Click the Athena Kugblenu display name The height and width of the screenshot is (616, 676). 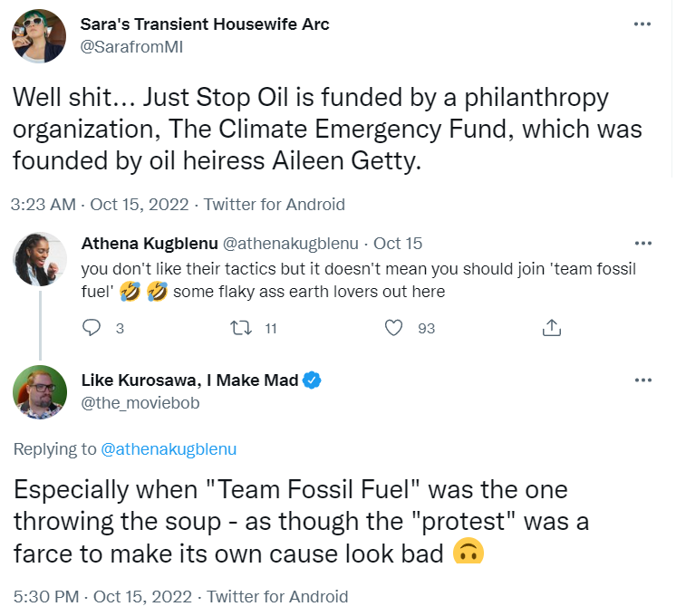click(x=150, y=244)
